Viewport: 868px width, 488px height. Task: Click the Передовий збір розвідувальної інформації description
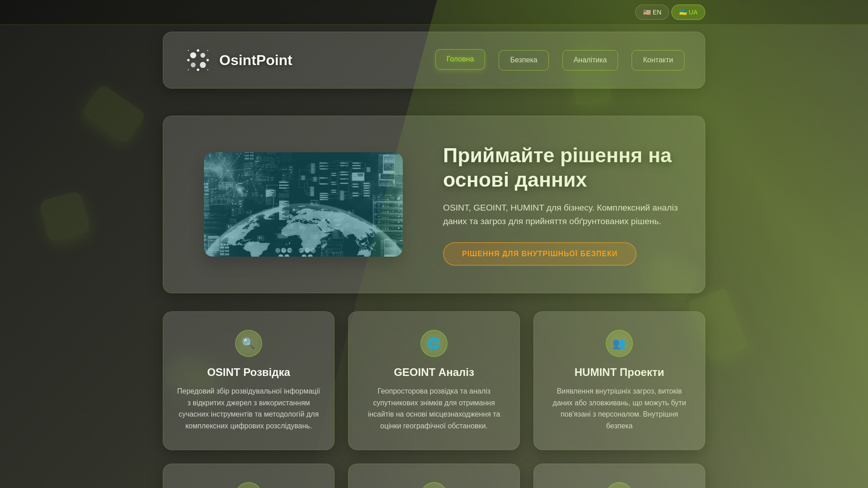(x=249, y=408)
